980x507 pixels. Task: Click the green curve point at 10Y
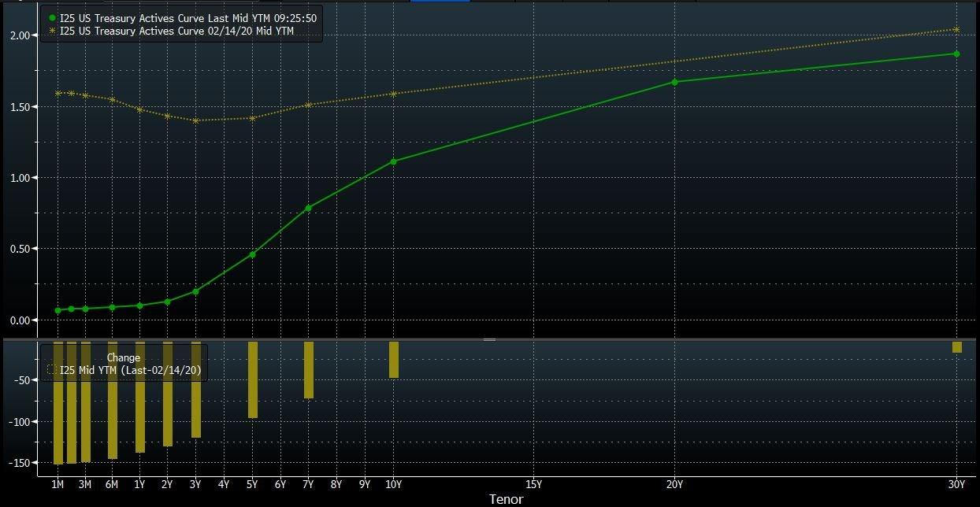[394, 161]
